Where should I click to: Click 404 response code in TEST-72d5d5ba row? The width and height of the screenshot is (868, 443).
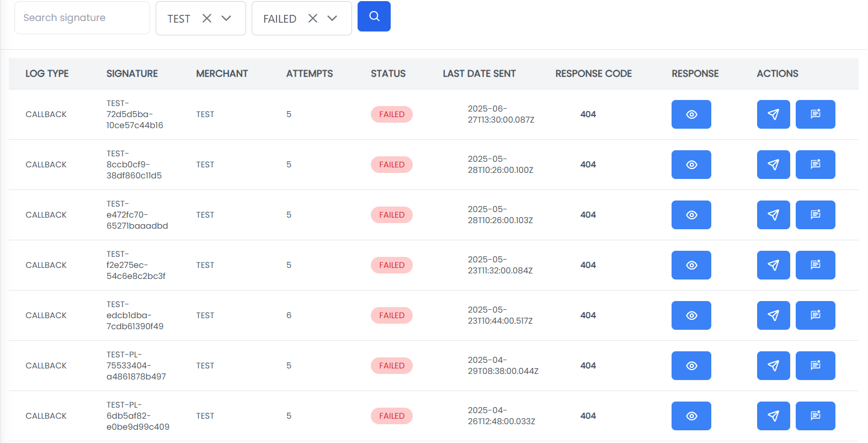588,114
